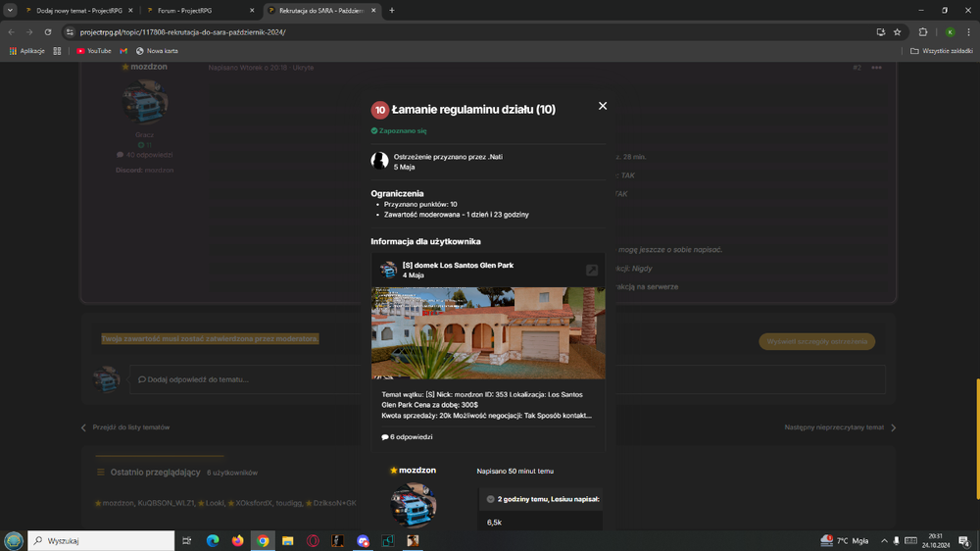Open the shared post link icon
This screenshot has width=980, height=551.
pos(591,270)
